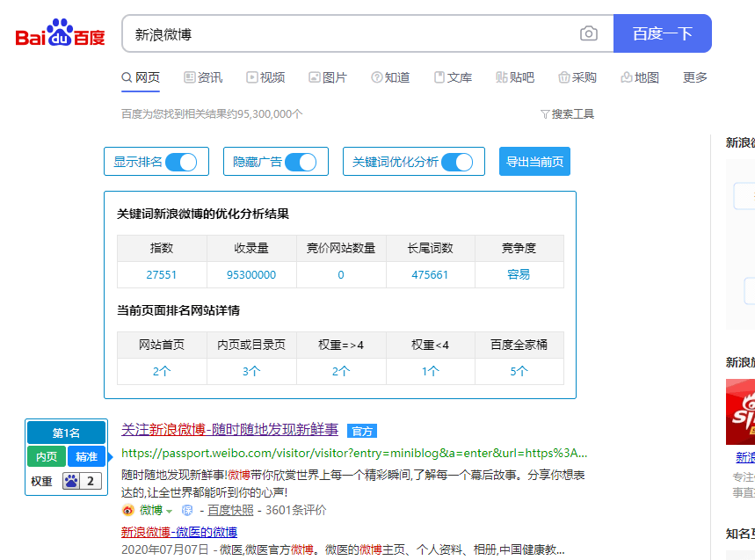Screen dimensions: 755x560
Task: Toggle the 关键词优化分析 switch
Action: (x=457, y=162)
